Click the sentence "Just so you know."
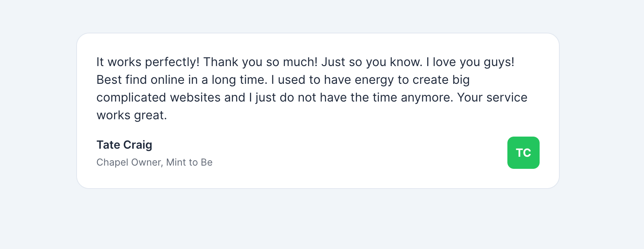644x249 pixels. pos(372,62)
